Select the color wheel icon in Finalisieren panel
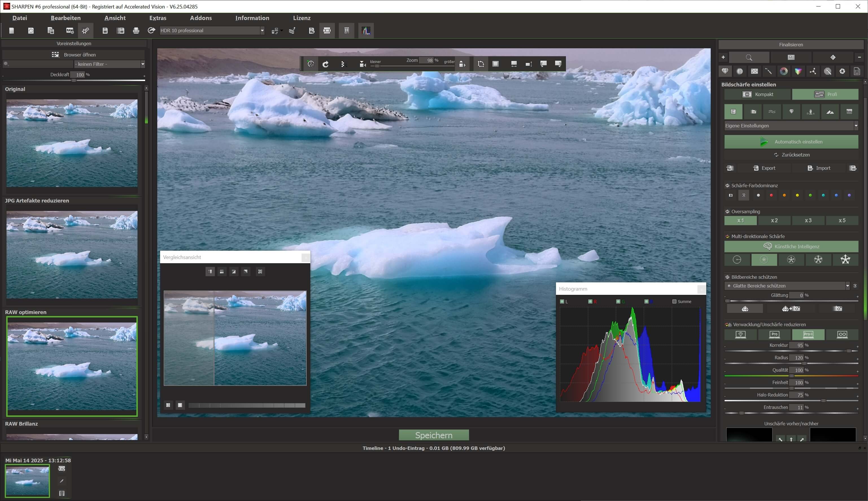This screenshot has height=501, width=868. click(783, 71)
